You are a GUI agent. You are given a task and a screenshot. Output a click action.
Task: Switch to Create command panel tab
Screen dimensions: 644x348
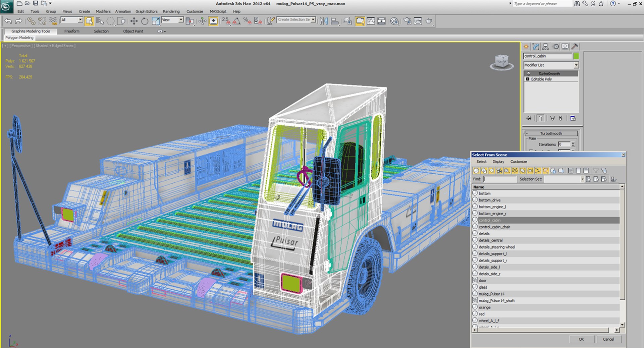(526, 47)
